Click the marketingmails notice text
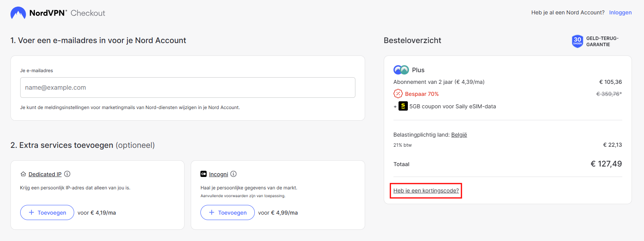Image resolution: width=644 pixels, height=241 pixels. tap(130, 107)
